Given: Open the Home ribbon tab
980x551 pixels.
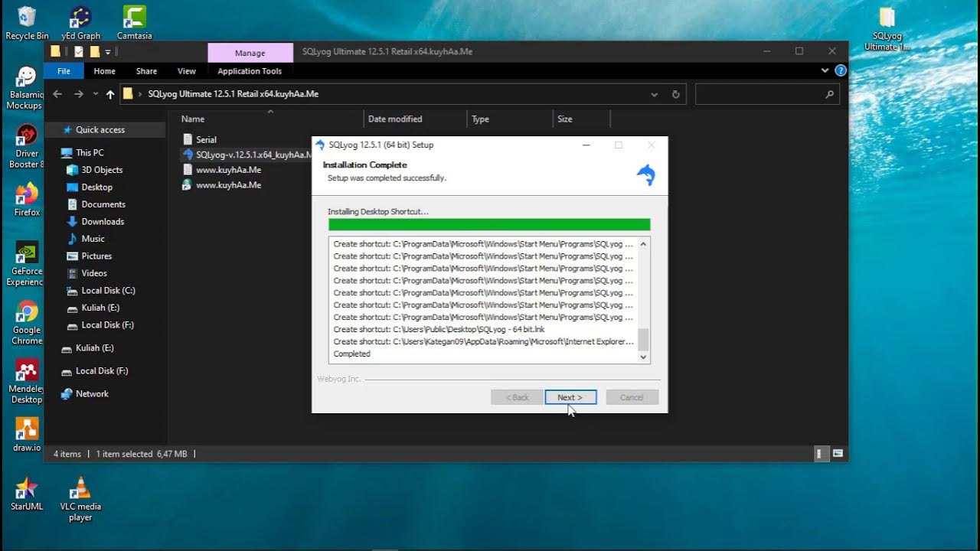Looking at the screenshot, I should [104, 71].
